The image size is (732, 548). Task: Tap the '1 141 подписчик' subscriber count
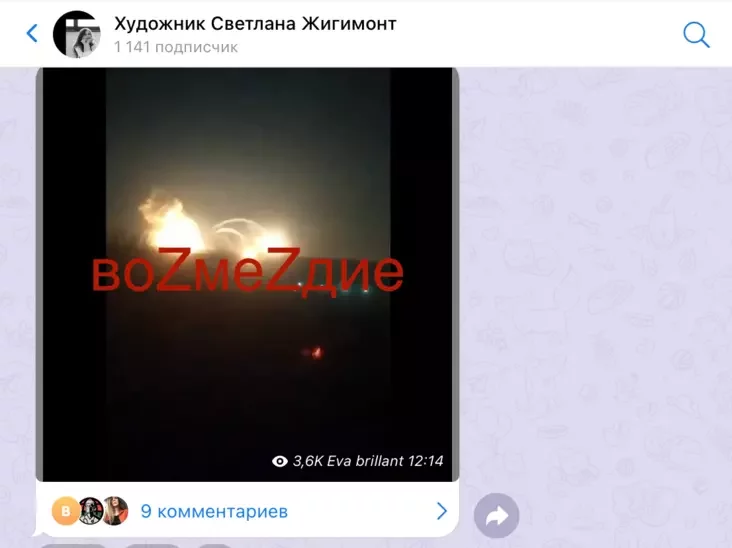tap(176, 47)
